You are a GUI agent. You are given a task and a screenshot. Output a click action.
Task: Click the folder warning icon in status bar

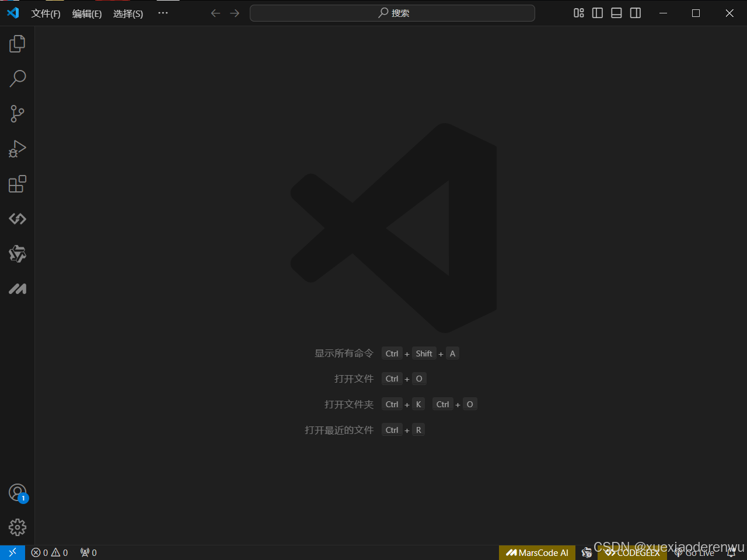(587, 552)
